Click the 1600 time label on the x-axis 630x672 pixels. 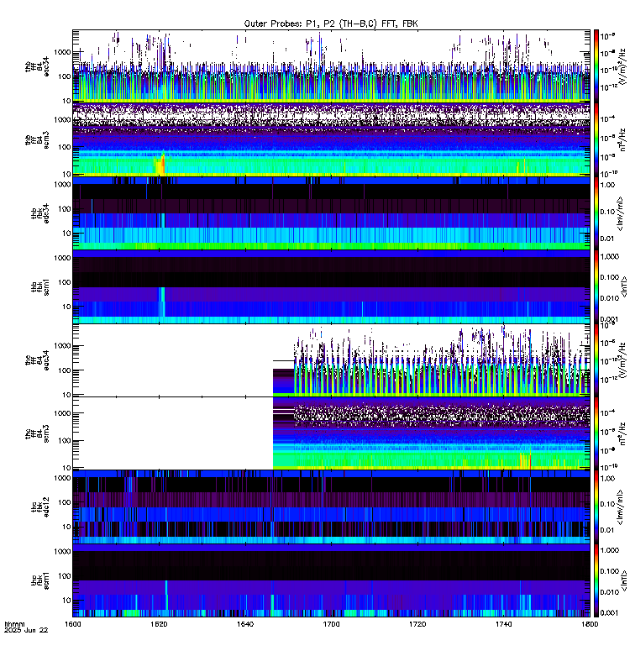(x=72, y=624)
